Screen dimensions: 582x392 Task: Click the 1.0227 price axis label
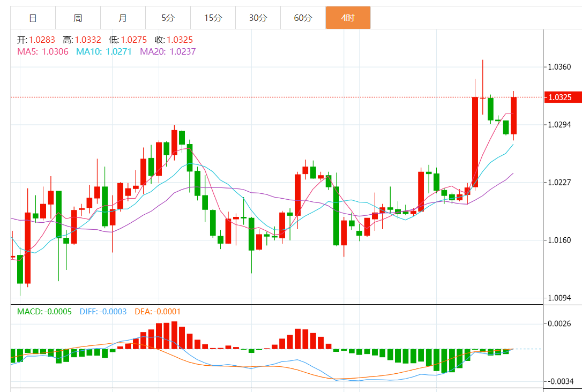point(559,183)
